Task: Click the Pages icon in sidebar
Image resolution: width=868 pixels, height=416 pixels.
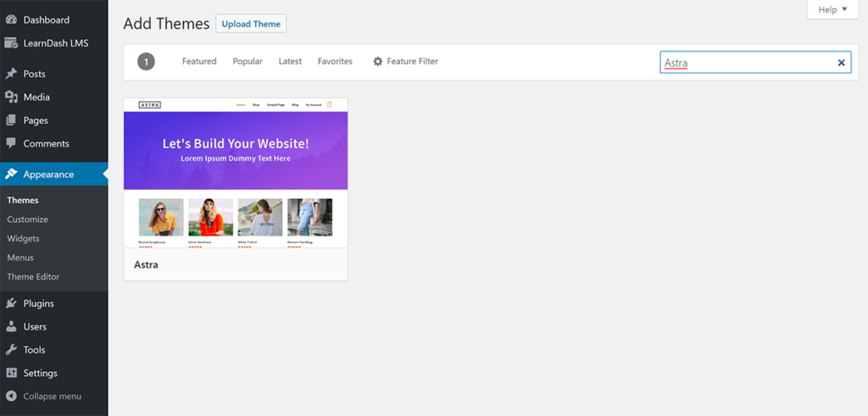Action: pos(11,120)
